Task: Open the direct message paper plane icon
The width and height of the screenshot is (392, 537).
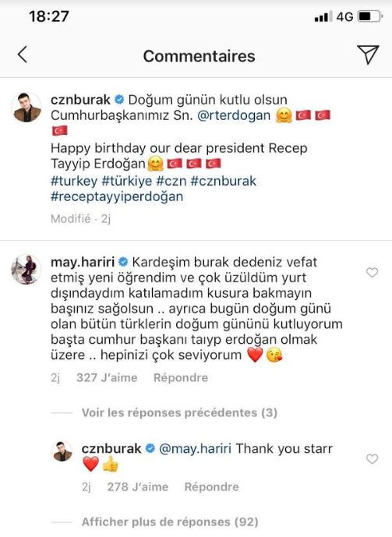Action: click(368, 55)
